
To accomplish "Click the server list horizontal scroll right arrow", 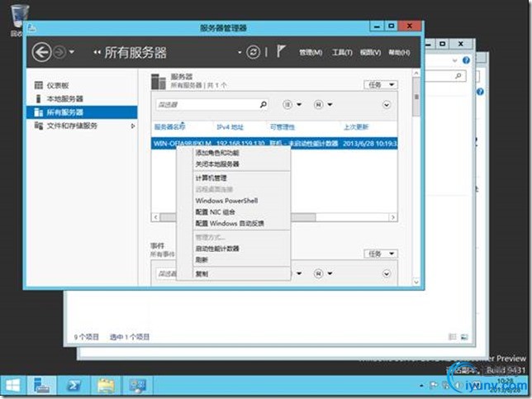I will tap(393, 217).
